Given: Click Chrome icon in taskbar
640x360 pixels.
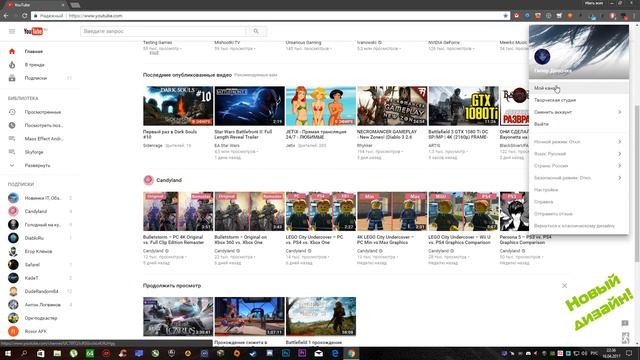Looking at the screenshot, I should 351,353.
